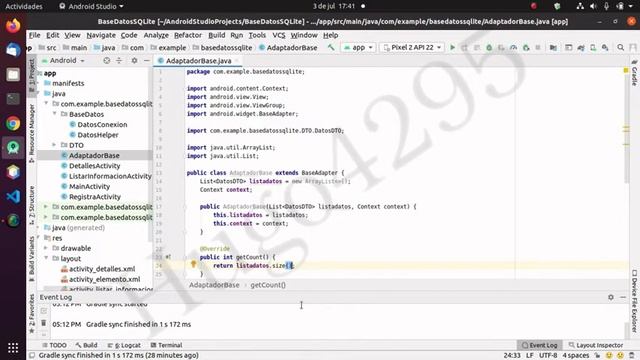The height and width of the screenshot is (360, 640).
Task: Open DatosConexion class in project tree
Action: 102,124
